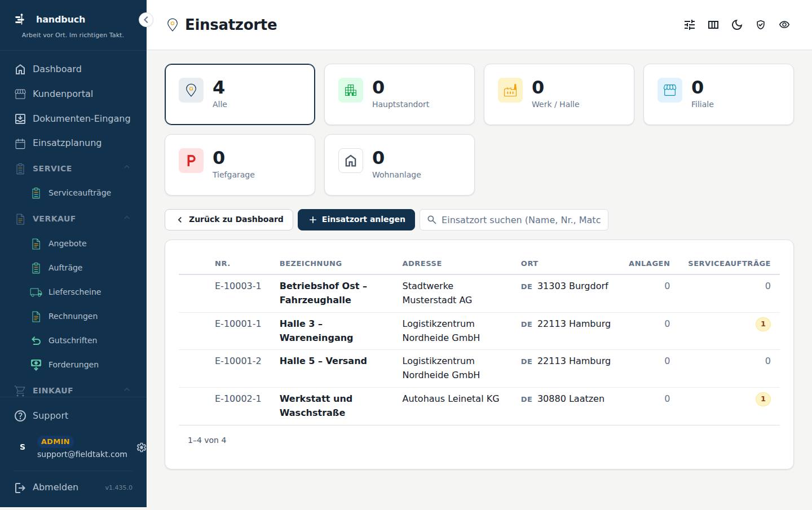Go to Kundenportal in the sidebar
The width and height of the screenshot is (812, 510).
click(73, 94)
